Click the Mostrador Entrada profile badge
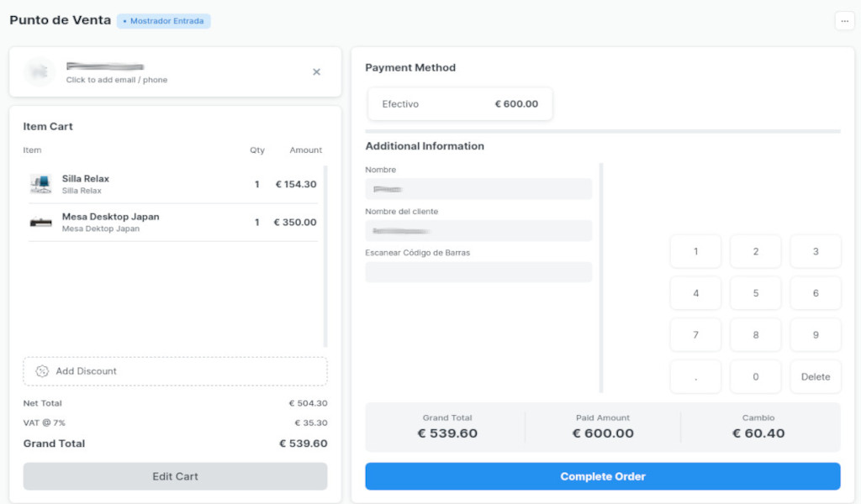Image resolution: width=861 pixels, height=504 pixels. (x=164, y=21)
